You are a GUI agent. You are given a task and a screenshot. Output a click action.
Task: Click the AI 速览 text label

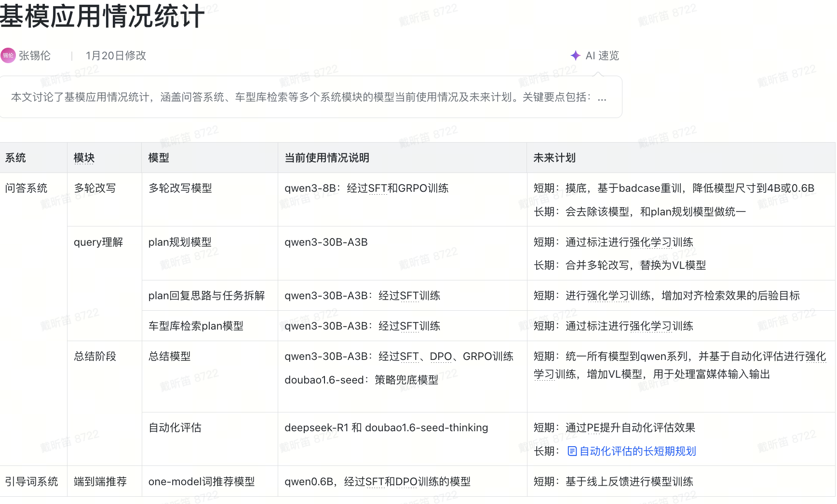pos(602,55)
